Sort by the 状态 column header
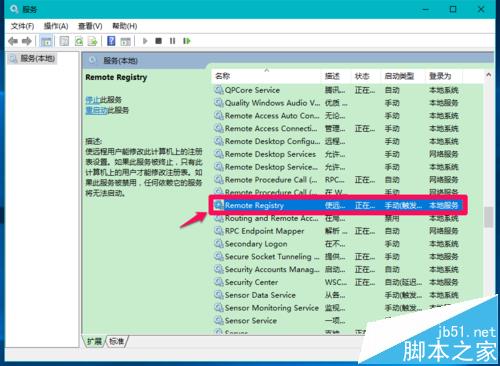 tap(366, 76)
